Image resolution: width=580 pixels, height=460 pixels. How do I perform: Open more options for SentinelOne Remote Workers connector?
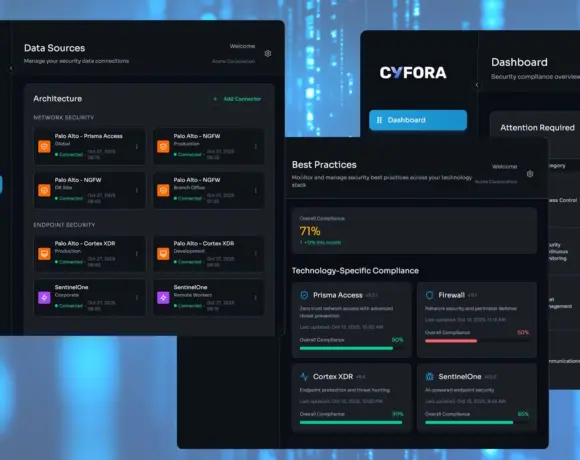coord(256,298)
